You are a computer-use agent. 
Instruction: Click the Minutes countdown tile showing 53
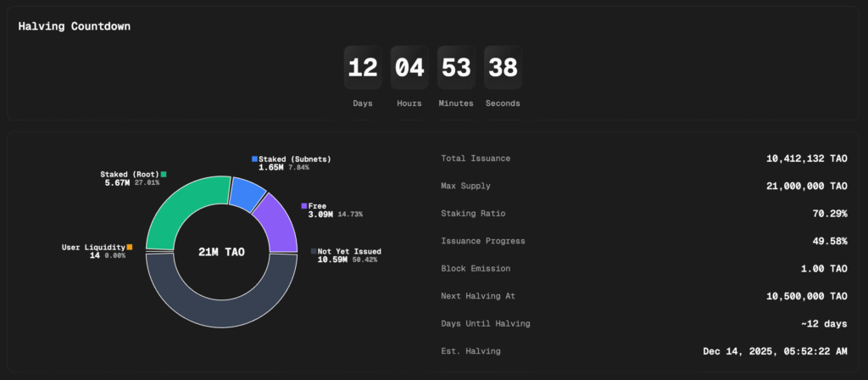coord(456,68)
